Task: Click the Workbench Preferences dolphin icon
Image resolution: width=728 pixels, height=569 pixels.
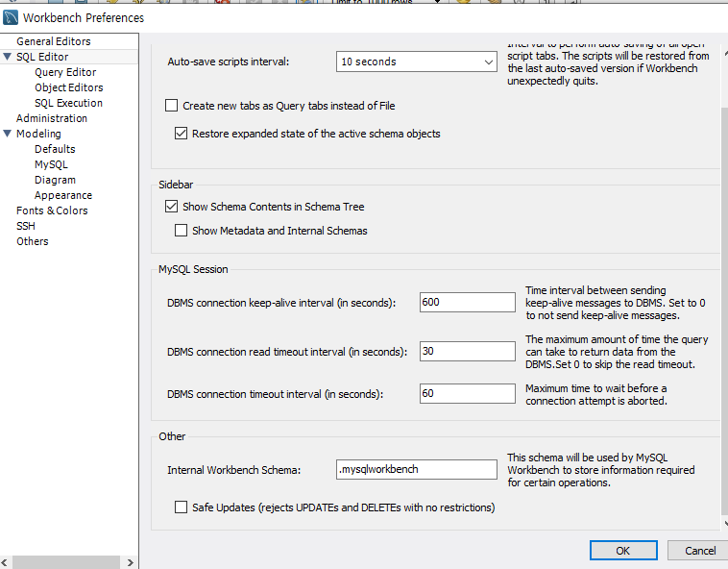Action: pyautogui.click(x=11, y=17)
